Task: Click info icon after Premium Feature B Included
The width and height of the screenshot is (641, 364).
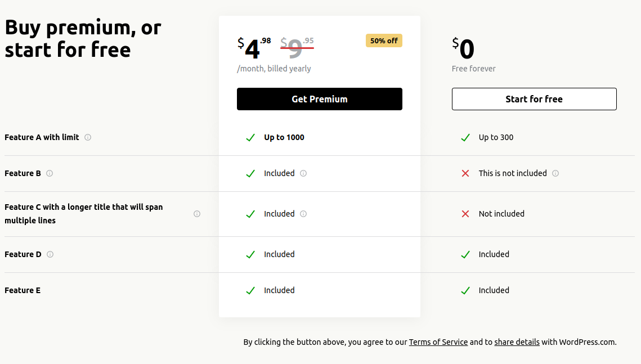Action: pyautogui.click(x=303, y=173)
